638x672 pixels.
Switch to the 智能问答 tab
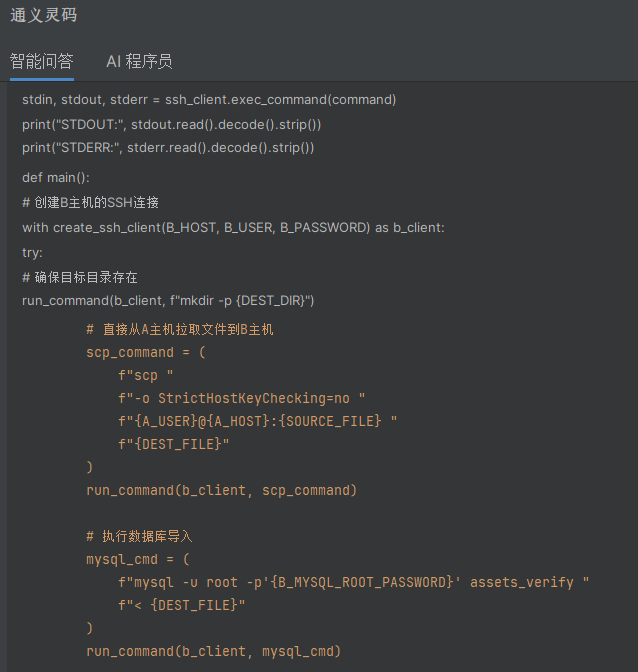point(42,61)
